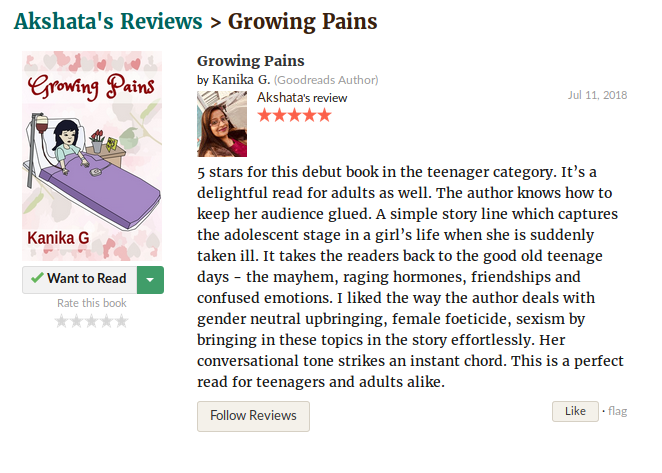This screenshot has height=473, width=662.
Task: Click the Rate this book label
Action: 92,303
